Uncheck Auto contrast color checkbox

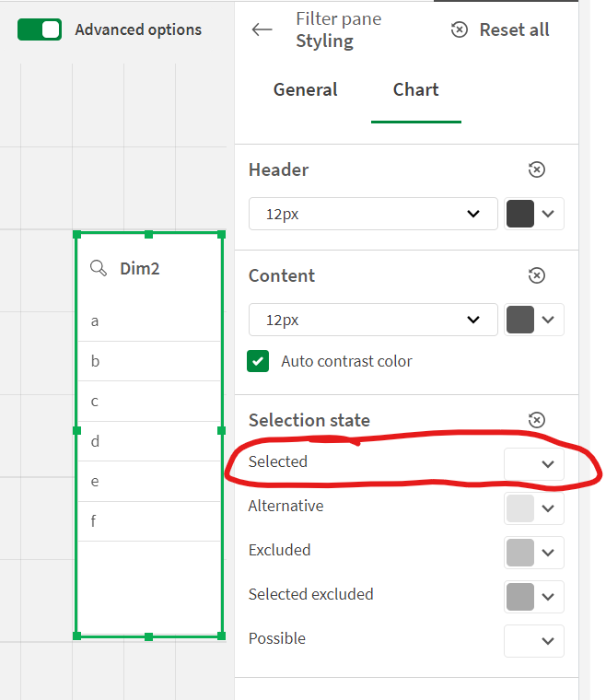coord(258,361)
